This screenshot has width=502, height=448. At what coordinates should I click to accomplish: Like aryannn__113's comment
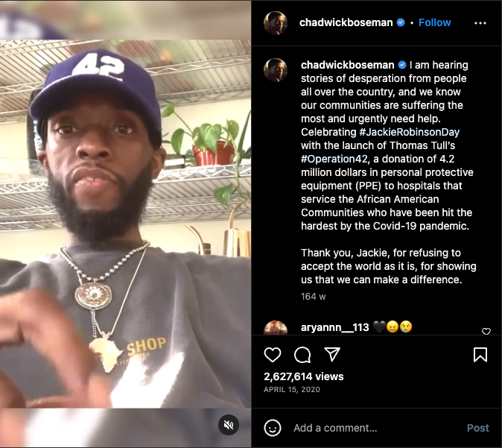pyautogui.click(x=486, y=331)
